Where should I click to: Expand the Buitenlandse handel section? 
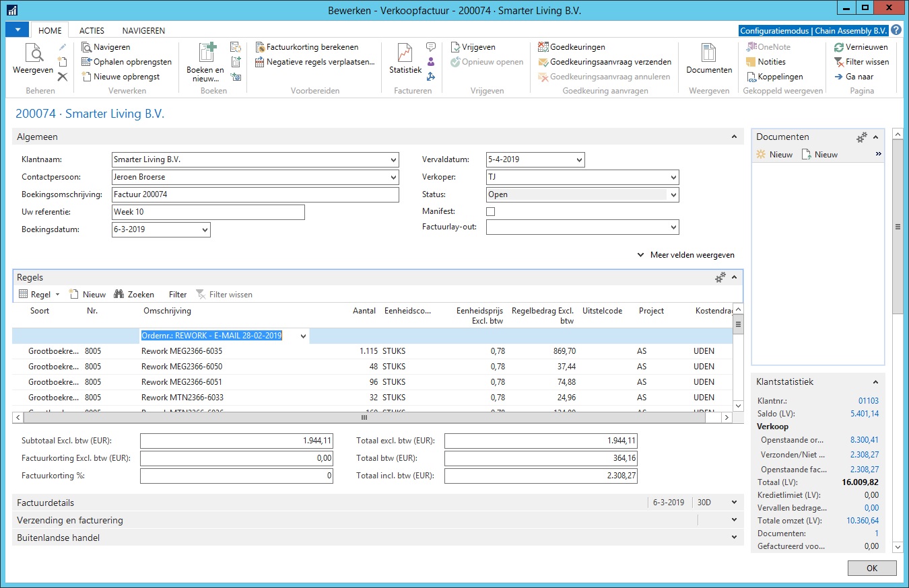pyautogui.click(x=734, y=538)
